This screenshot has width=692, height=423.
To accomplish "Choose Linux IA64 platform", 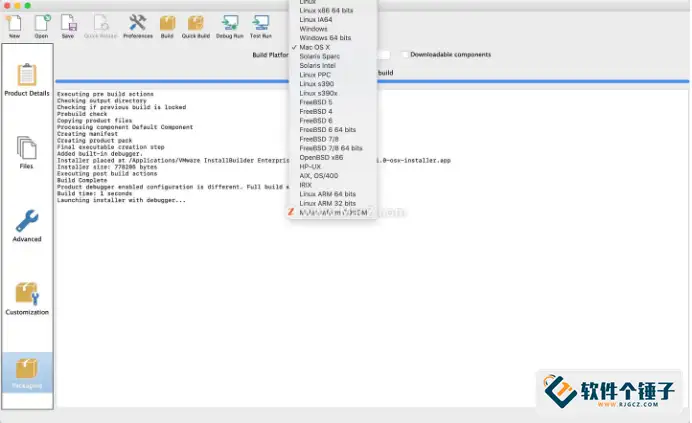I will click(x=316, y=19).
